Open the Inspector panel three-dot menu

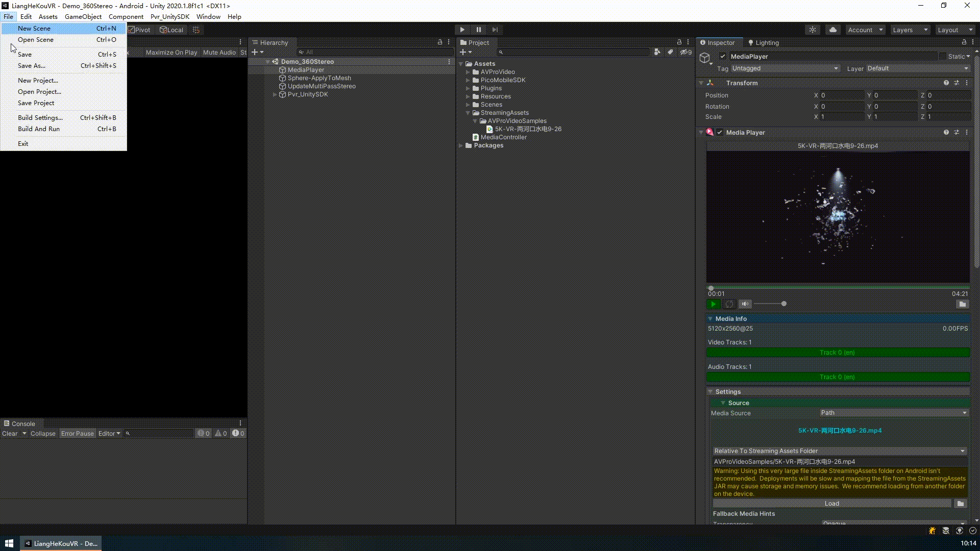(x=973, y=42)
